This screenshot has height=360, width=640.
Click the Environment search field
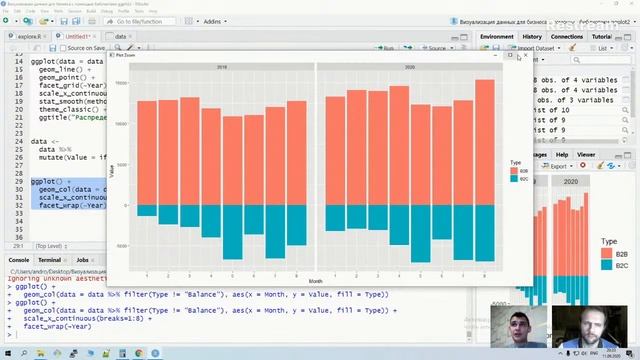click(x=601, y=60)
